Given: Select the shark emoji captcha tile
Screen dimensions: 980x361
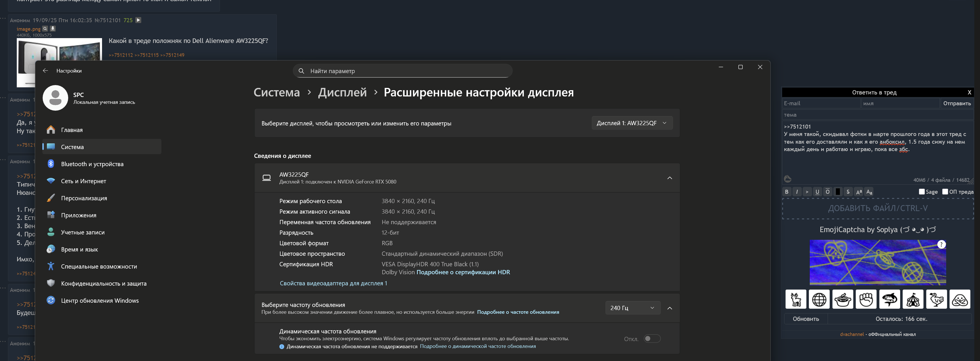Looking at the screenshot, I should coord(889,299).
